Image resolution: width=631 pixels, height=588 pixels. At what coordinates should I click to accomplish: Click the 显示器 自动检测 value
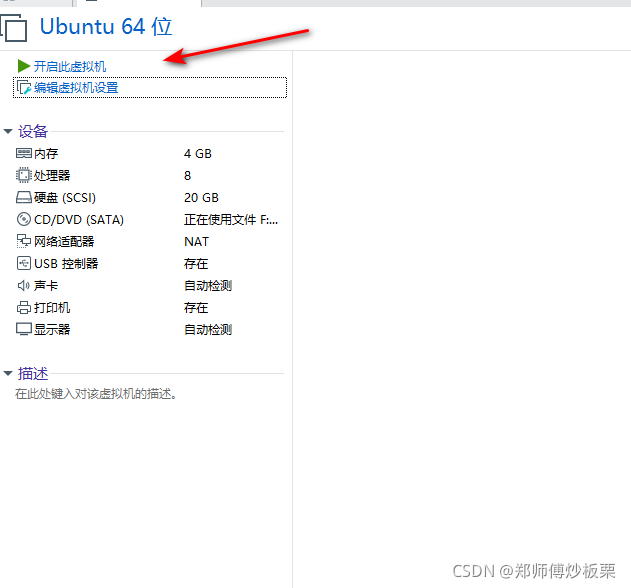tap(208, 330)
